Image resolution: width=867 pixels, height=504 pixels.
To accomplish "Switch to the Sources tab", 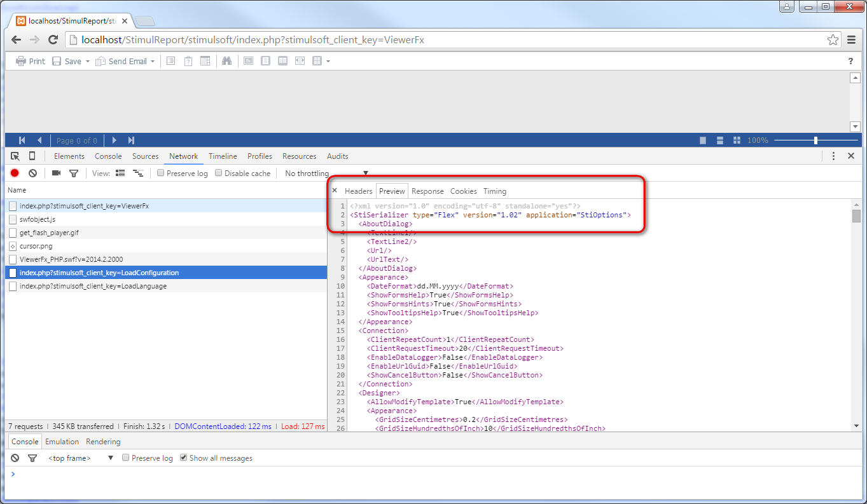I will point(146,156).
